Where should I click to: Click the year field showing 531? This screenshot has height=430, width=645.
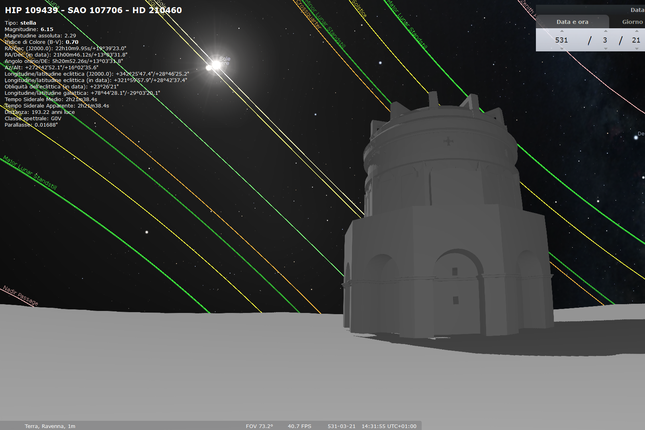click(561, 40)
